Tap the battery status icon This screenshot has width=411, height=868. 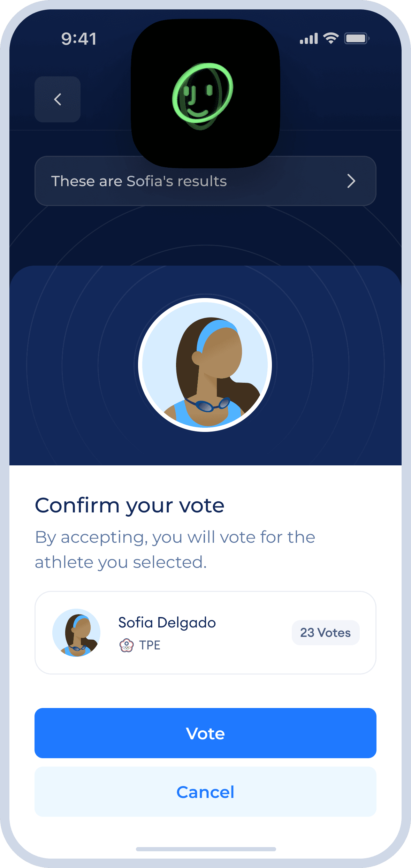click(356, 38)
